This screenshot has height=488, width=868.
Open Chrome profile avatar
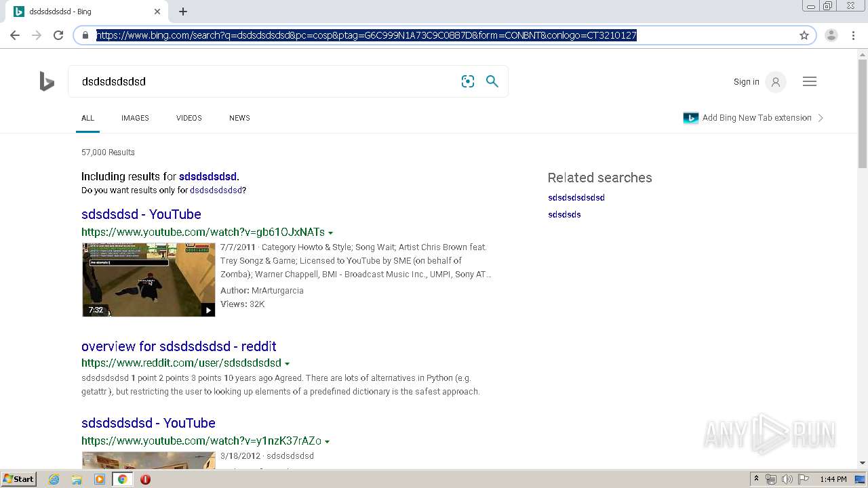(x=831, y=35)
